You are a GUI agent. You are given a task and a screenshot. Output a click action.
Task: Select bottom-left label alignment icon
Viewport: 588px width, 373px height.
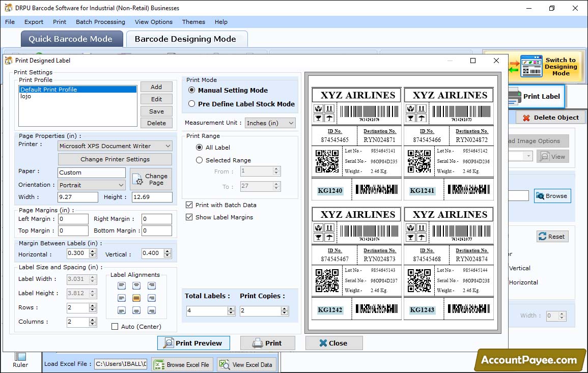(122, 310)
